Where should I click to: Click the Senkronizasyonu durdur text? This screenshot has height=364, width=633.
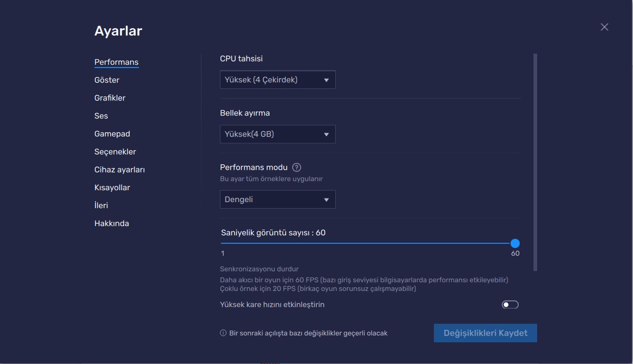[x=259, y=269]
